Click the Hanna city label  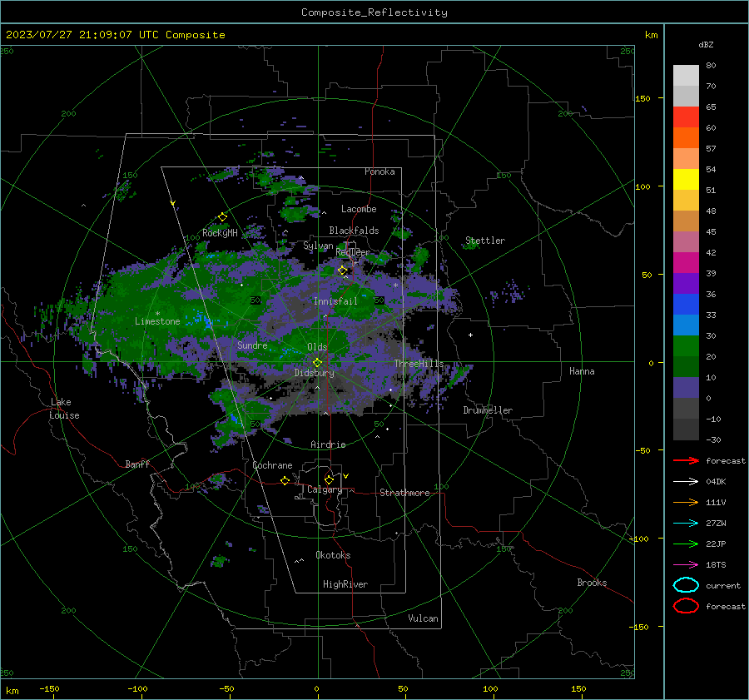coord(582,371)
